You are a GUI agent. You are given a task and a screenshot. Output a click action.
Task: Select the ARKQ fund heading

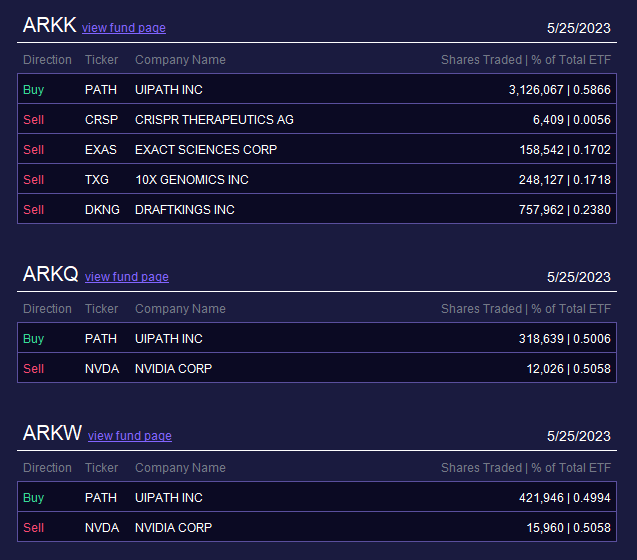(51, 274)
